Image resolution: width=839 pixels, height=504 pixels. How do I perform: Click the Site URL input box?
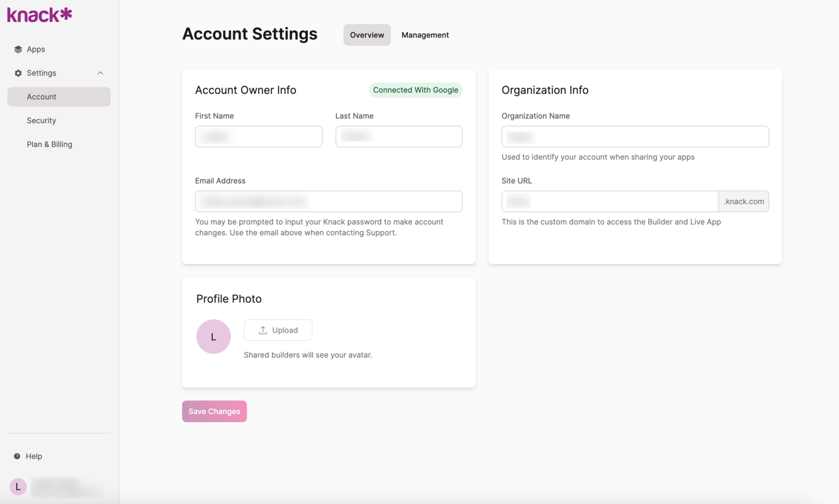[x=609, y=201]
